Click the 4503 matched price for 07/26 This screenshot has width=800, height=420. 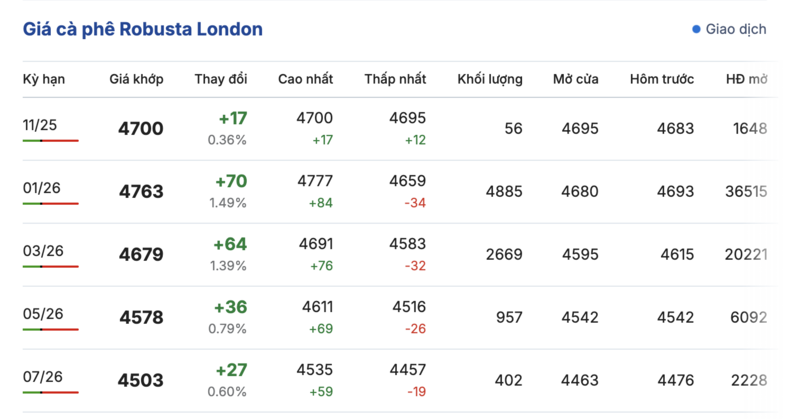[x=141, y=381]
